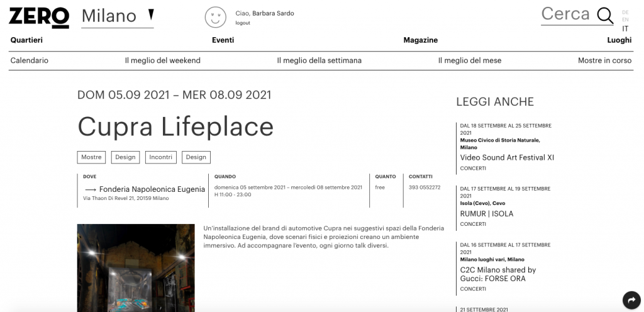Click CONCERTI under C2C Milano

tap(473, 289)
